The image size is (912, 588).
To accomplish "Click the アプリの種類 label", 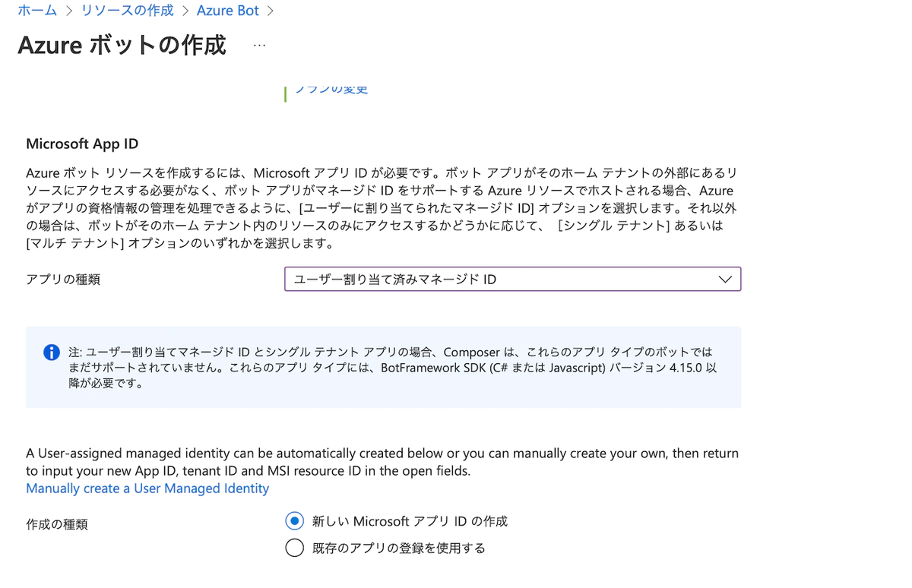I will click(63, 280).
